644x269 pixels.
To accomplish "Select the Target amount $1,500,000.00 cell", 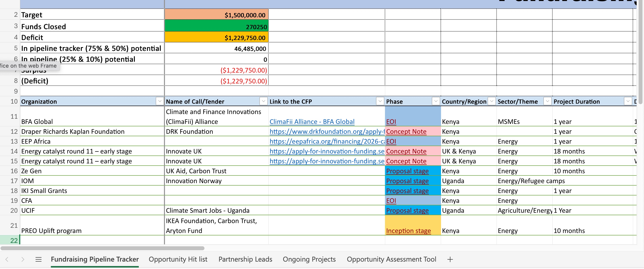I will tap(217, 15).
